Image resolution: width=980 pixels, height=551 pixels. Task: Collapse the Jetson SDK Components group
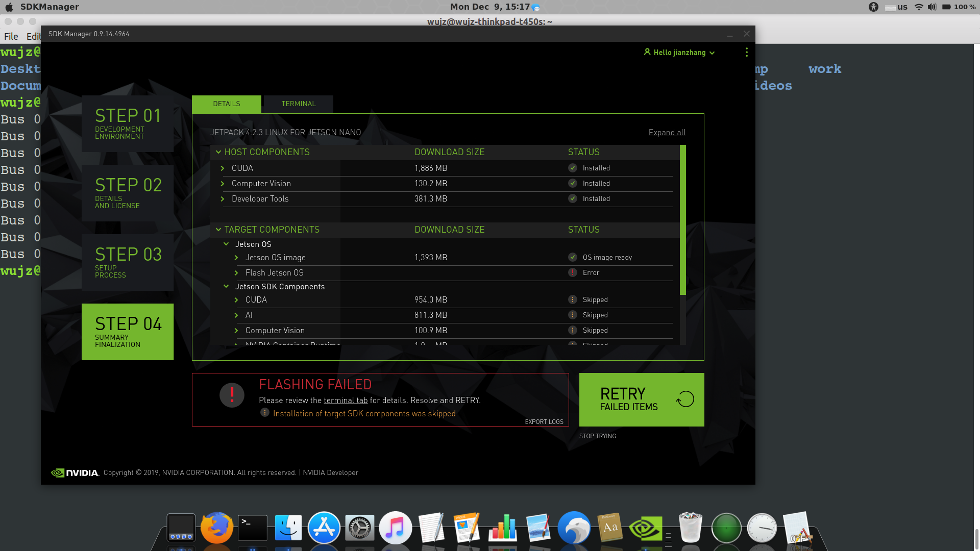[226, 287]
